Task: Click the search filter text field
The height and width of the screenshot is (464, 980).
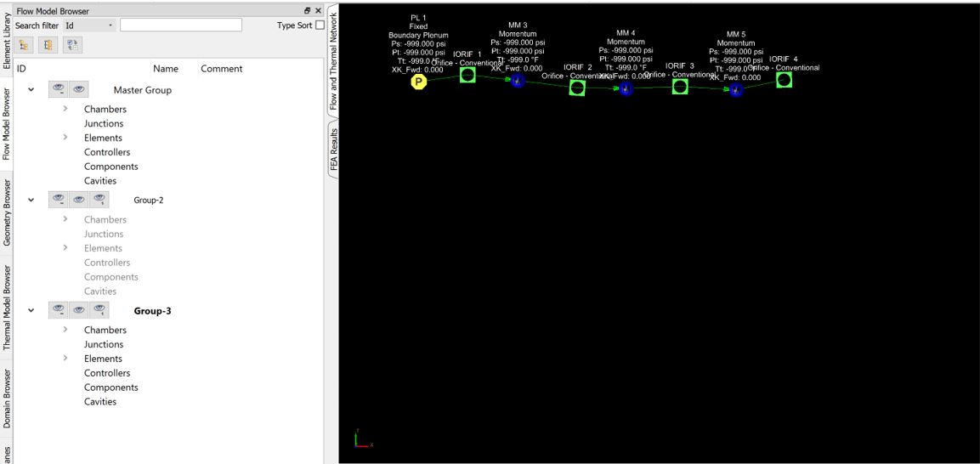Action: pyautogui.click(x=180, y=25)
